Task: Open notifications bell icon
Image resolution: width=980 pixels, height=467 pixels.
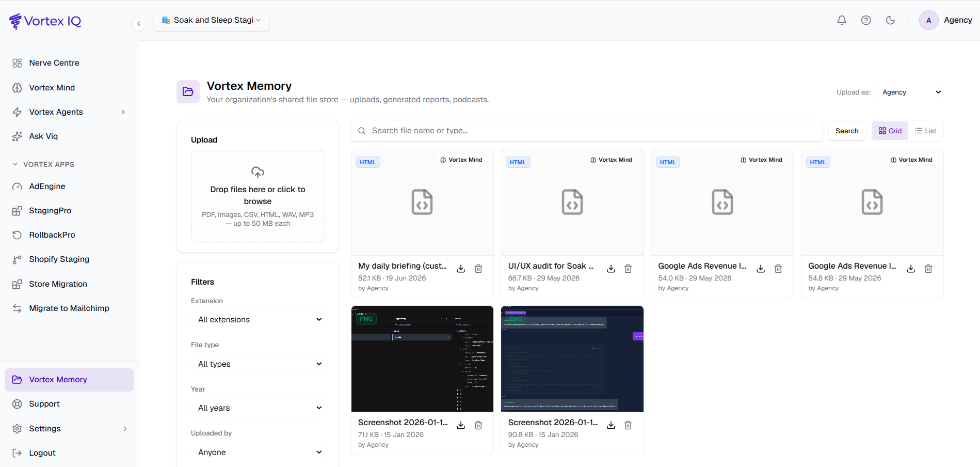Action: (x=842, y=20)
